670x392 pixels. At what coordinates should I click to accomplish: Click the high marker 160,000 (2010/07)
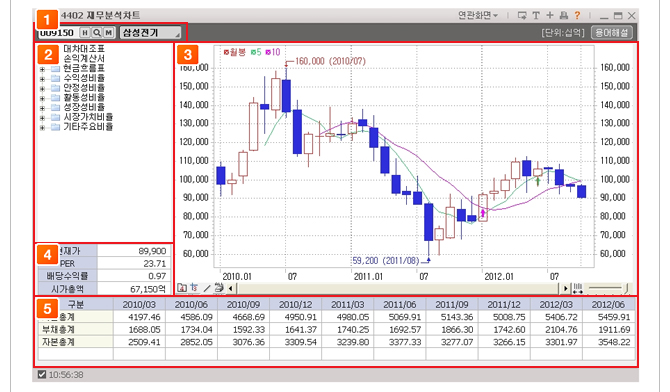click(331, 61)
